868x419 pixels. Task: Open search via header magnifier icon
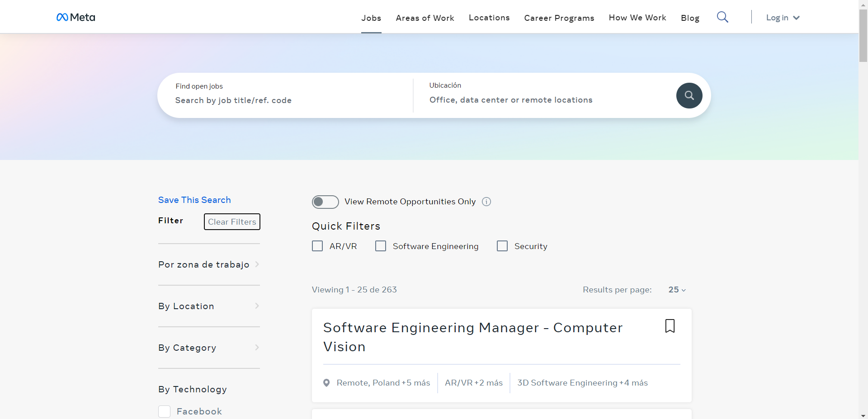[x=722, y=17]
